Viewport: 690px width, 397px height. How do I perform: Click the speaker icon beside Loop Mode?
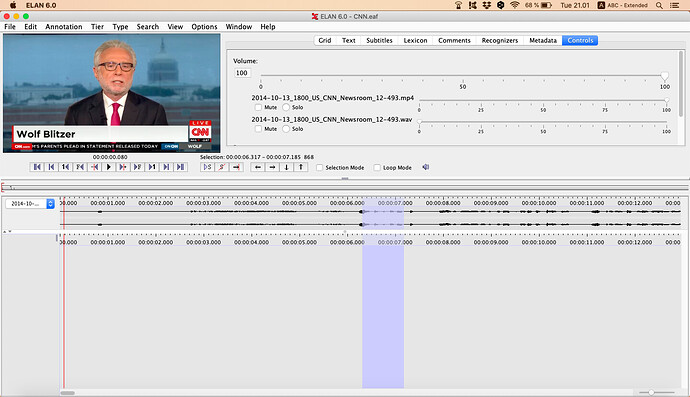click(x=426, y=167)
